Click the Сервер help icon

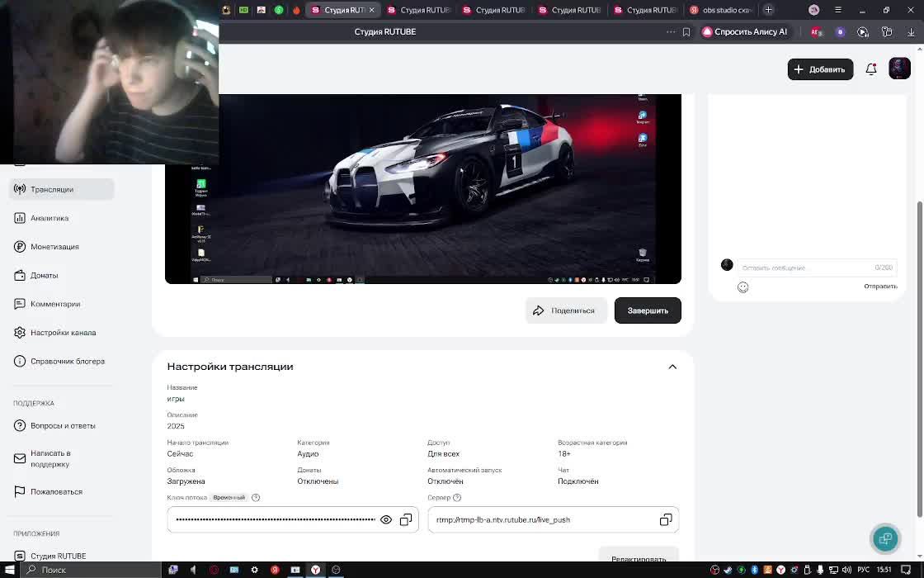(x=457, y=497)
